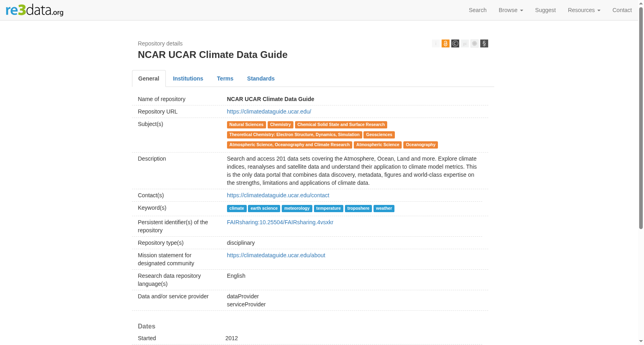Image resolution: width=644 pixels, height=345 pixels.
Task: Select the Chemical Solid State and Surface Research tag
Action: point(341,125)
